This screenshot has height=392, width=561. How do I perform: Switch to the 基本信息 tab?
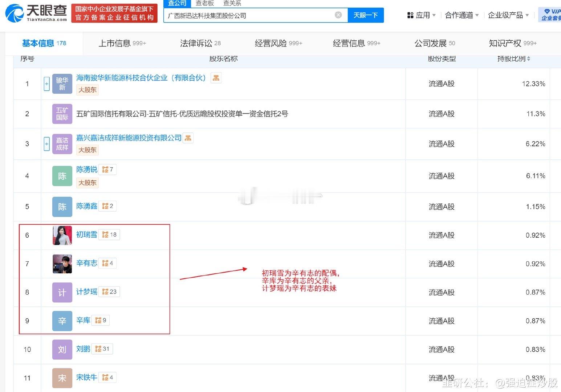coord(44,43)
